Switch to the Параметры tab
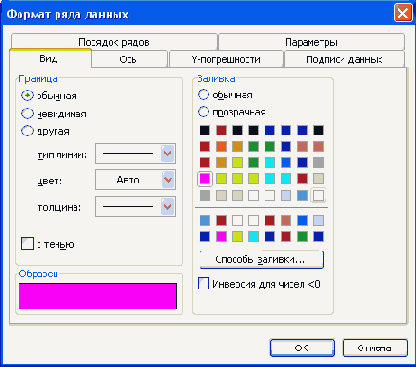 (x=311, y=42)
